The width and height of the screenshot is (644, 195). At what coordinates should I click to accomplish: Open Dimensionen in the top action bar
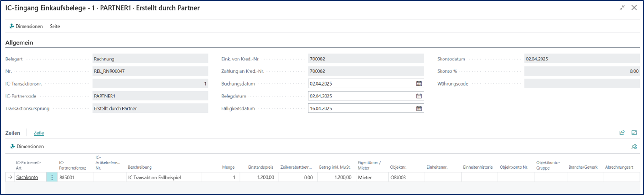[26, 26]
